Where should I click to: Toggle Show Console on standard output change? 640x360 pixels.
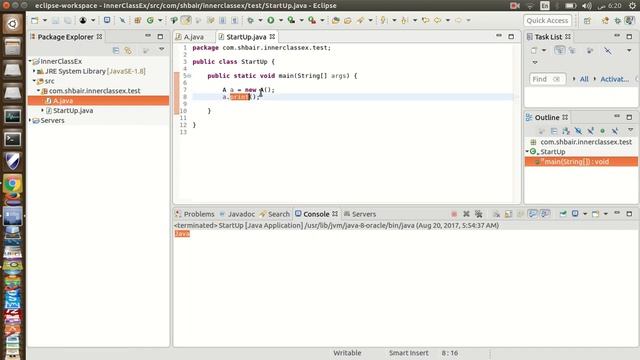tap(533, 213)
